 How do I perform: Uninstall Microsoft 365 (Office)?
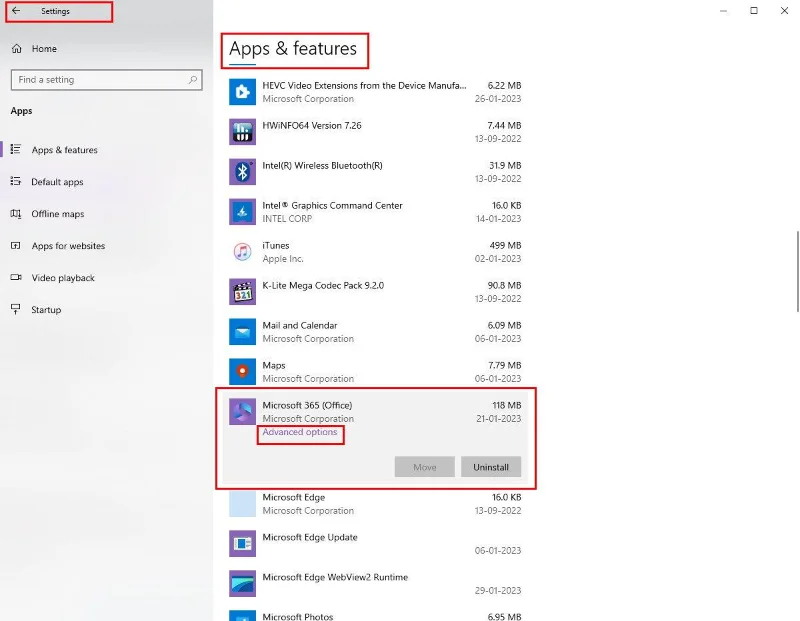pyautogui.click(x=491, y=467)
